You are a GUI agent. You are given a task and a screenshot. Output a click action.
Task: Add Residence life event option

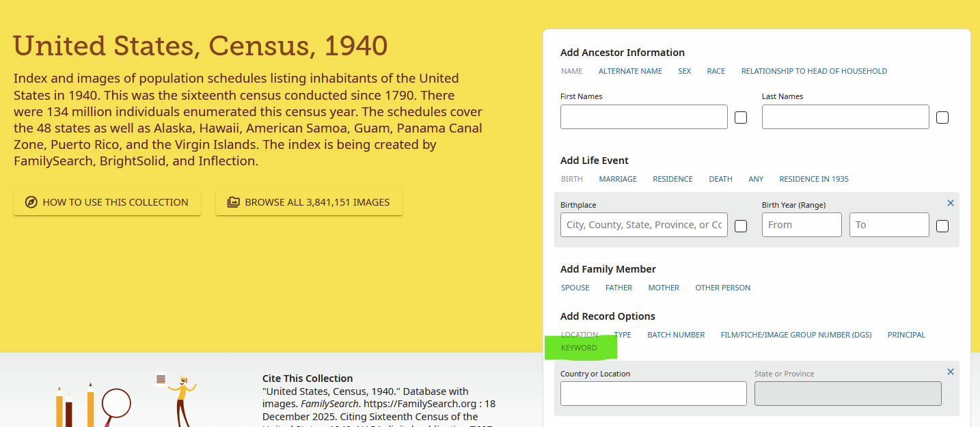click(x=672, y=179)
